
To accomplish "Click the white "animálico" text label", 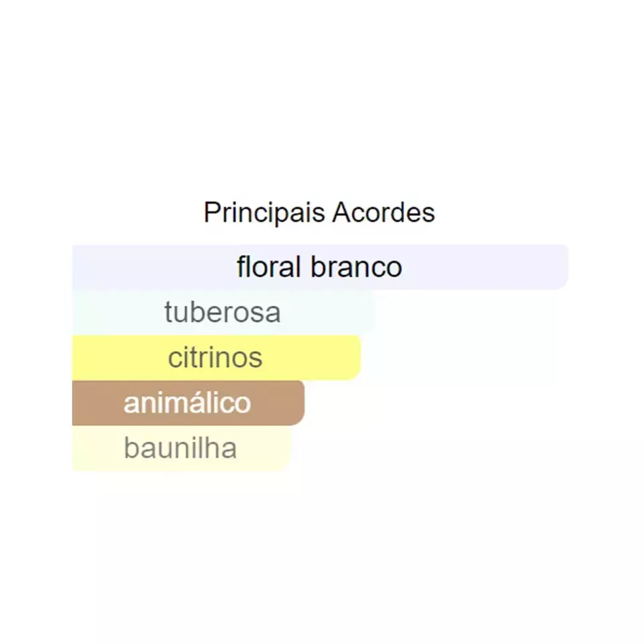I will click(187, 403).
